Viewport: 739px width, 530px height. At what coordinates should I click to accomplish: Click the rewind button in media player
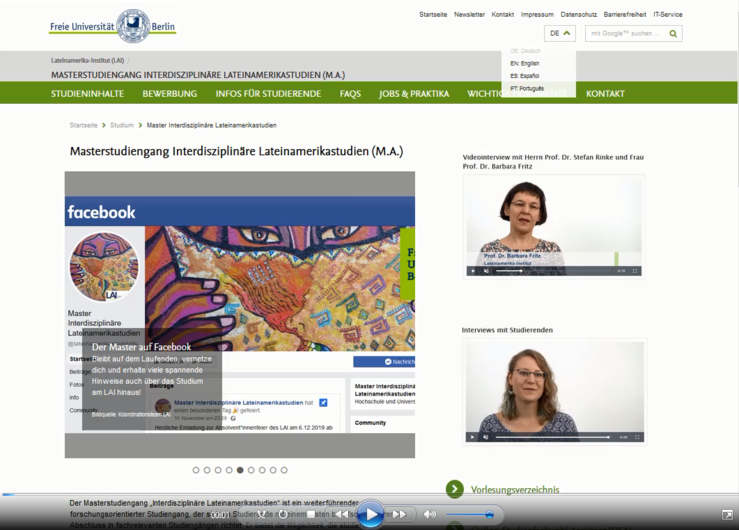342,514
